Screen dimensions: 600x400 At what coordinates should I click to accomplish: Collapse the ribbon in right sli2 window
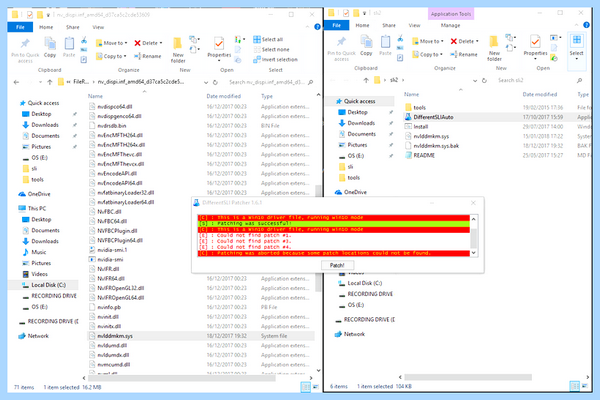576,25
